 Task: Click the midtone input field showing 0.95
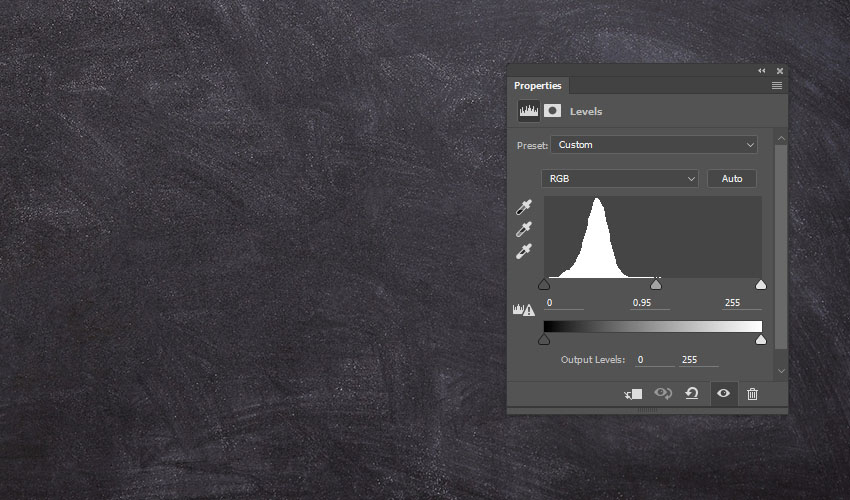tap(650, 303)
